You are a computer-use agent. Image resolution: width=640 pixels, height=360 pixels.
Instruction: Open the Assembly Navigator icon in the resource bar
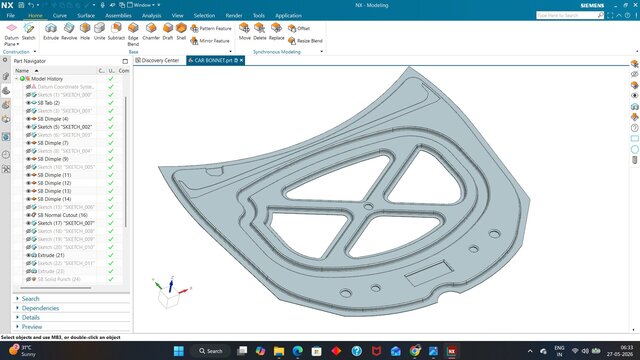pos(6,76)
